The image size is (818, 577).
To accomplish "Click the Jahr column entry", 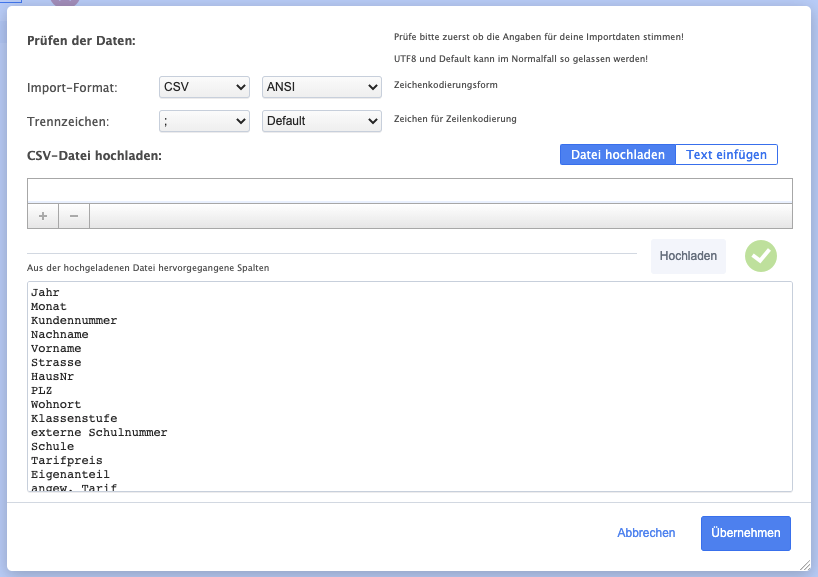I will 45,293.
